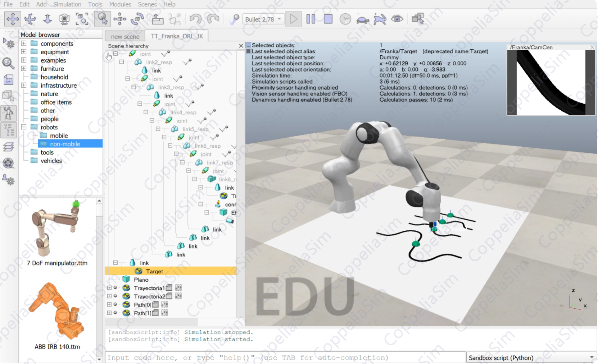Open the File menu
This screenshot has height=364, width=598.
click(8, 4)
